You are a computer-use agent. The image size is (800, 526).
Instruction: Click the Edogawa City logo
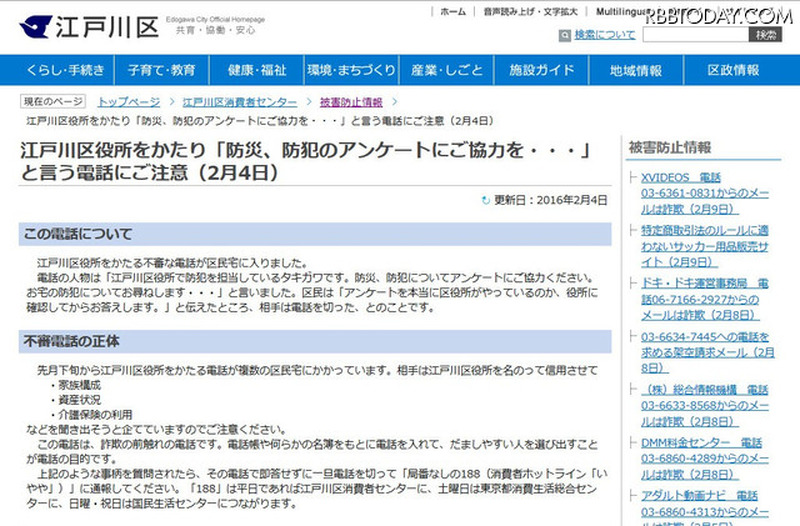coord(88,26)
